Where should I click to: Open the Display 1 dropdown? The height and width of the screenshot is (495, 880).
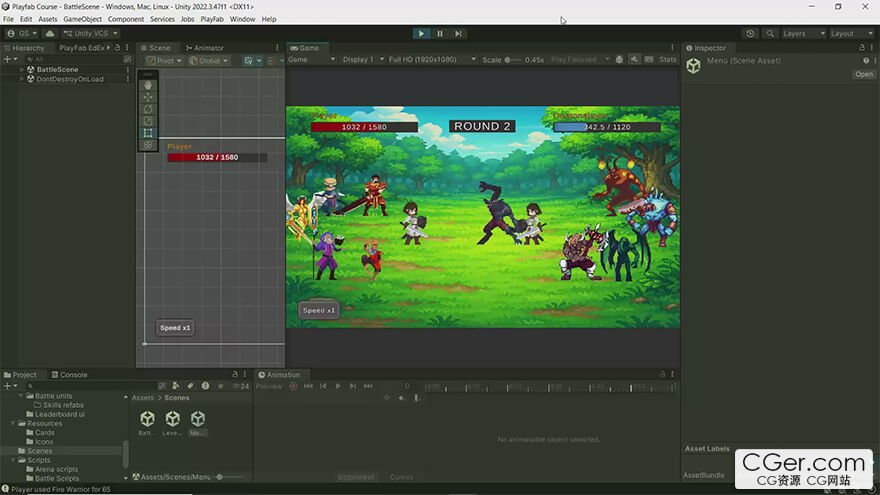[x=364, y=59]
